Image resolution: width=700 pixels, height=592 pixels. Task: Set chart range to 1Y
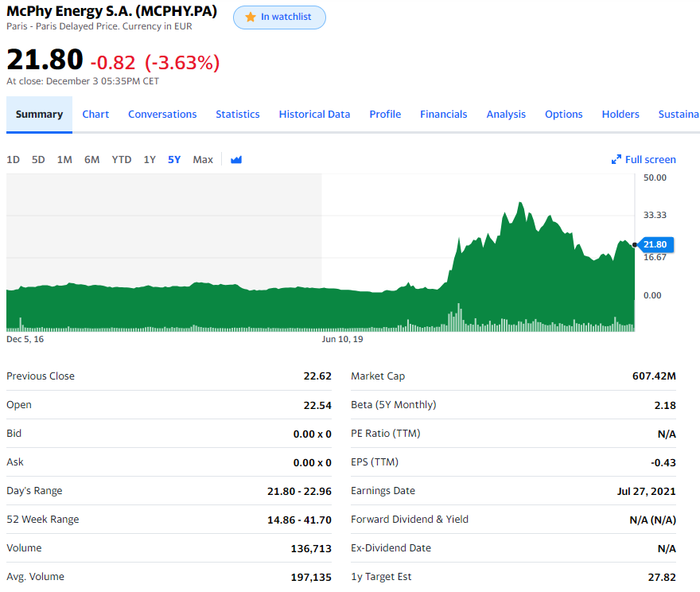coord(150,159)
